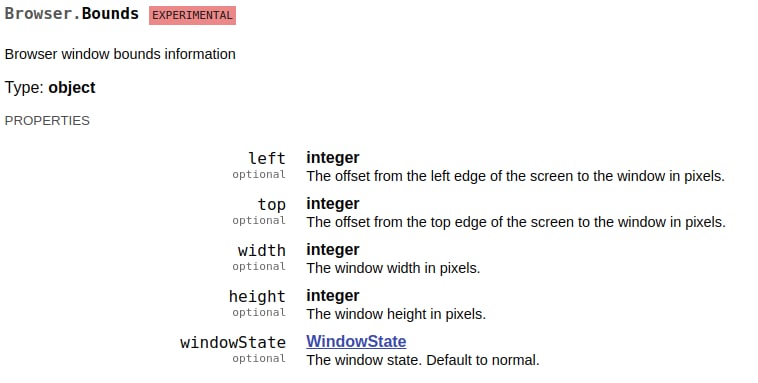
Task: Click 'The window height in pixels' description
Action: 396,314
